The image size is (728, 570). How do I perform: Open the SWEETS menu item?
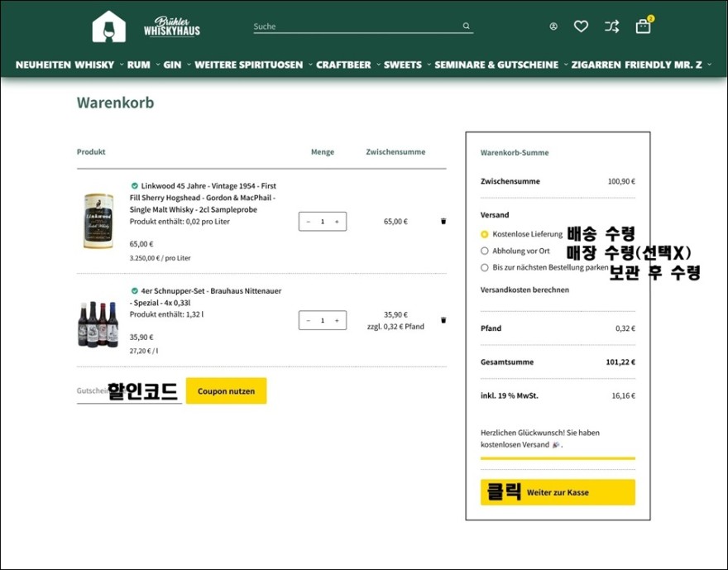point(403,65)
